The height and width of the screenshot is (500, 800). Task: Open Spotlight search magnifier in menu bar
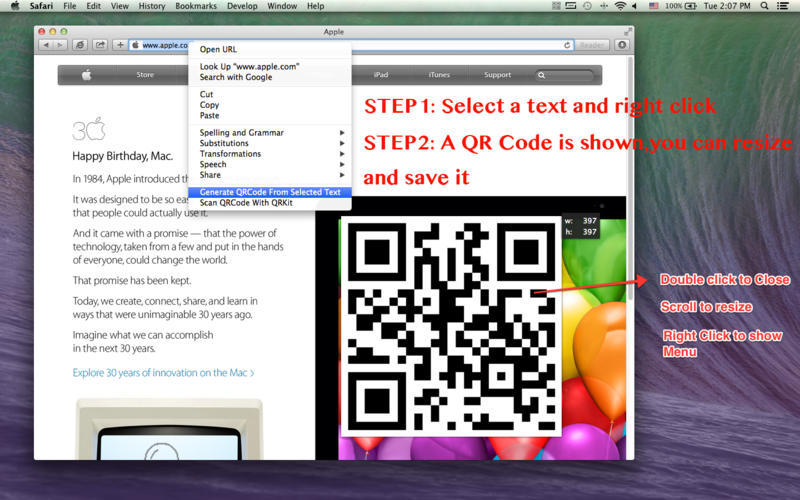(766, 6)
